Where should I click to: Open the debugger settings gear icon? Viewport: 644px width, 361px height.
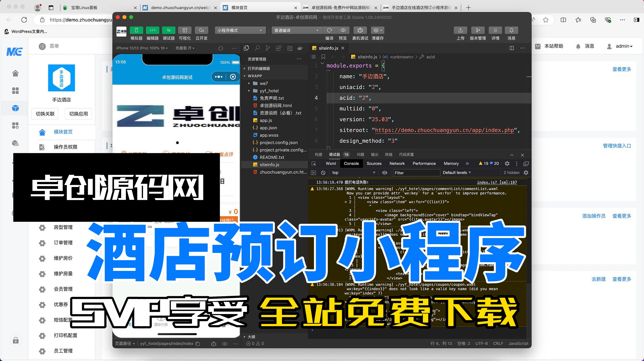507,163
